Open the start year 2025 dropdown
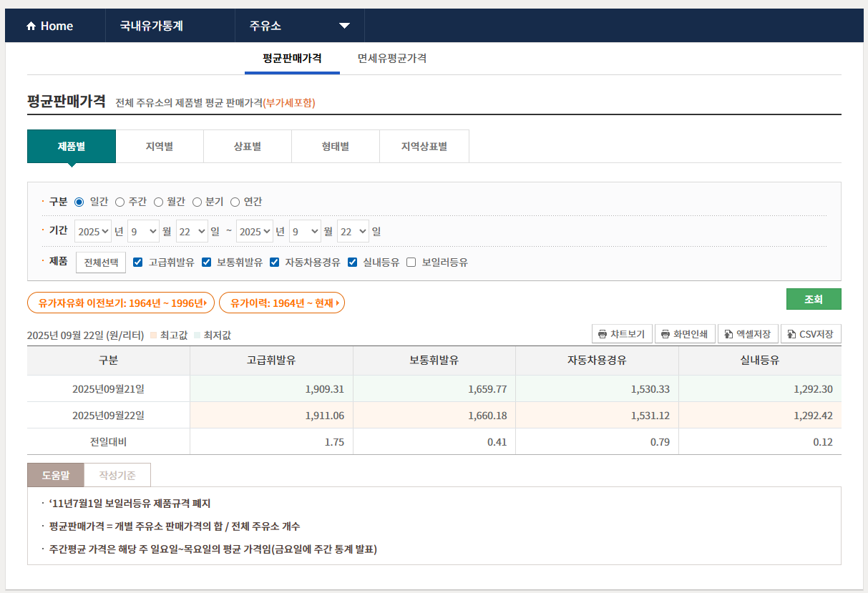868x593 pixels. point(93,232)
